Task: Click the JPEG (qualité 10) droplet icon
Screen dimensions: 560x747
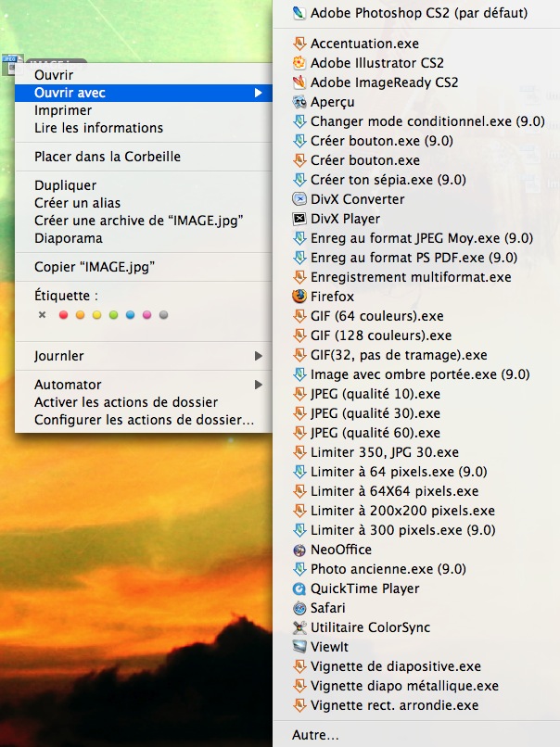Action: point(299,394)
